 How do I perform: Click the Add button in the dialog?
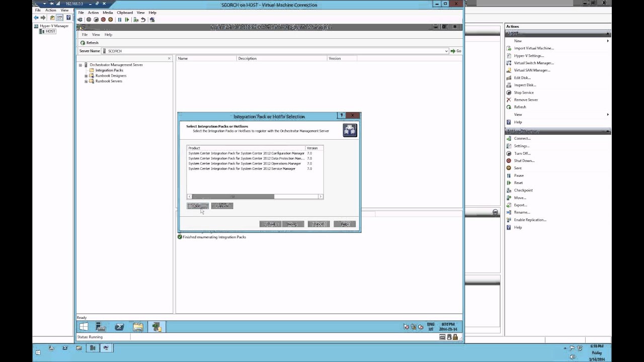198,206
